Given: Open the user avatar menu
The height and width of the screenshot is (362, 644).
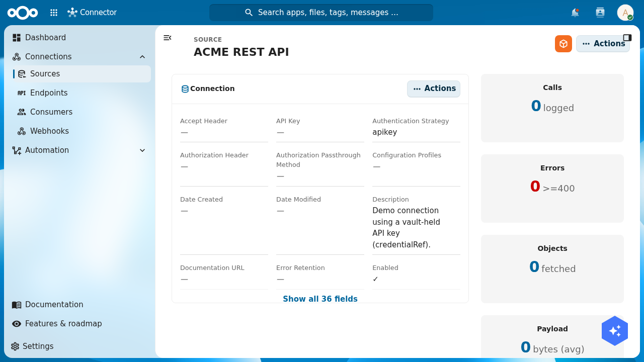Looking at the screenshot, I should point(625,13).
